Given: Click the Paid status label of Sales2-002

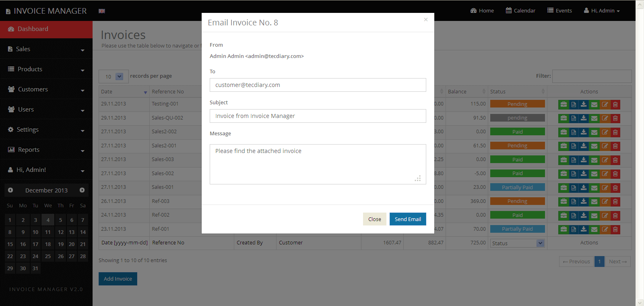Looking at the screenshot, I should pyautogui.click(x=517, y=132).
